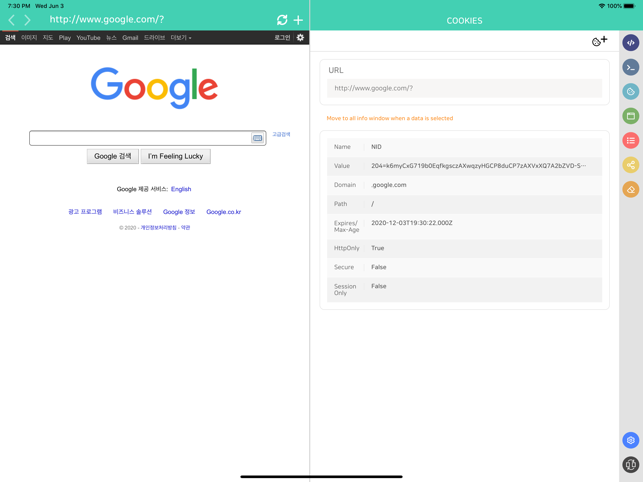Select the cookie Name row NID
The image size is (643, 482).
[464, 147]
